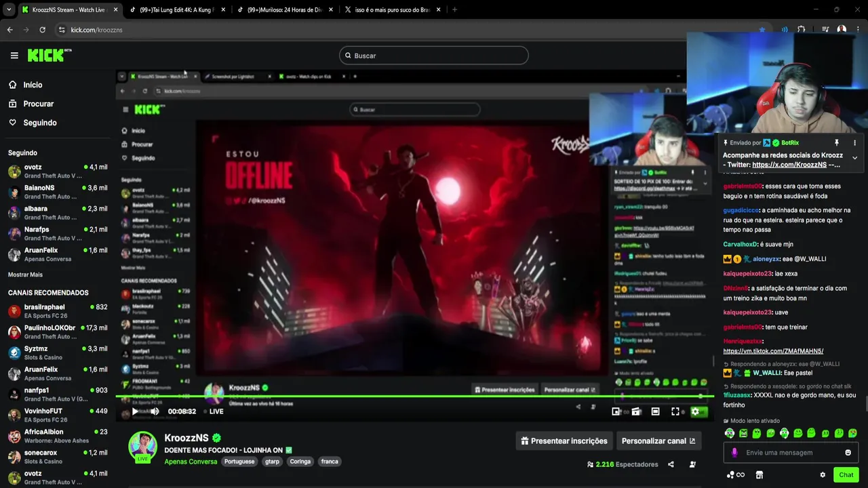Enter fullscreen in the video player
868x488 pixels.
[675, 411]
